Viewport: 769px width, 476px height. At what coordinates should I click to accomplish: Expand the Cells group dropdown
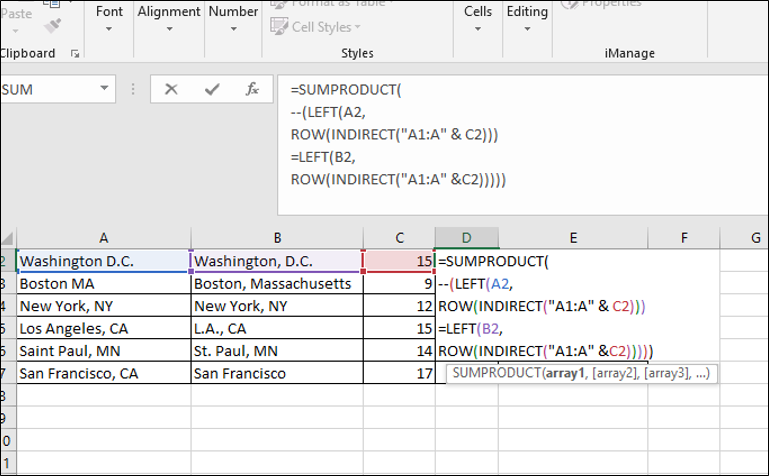(x=478, y=29)
